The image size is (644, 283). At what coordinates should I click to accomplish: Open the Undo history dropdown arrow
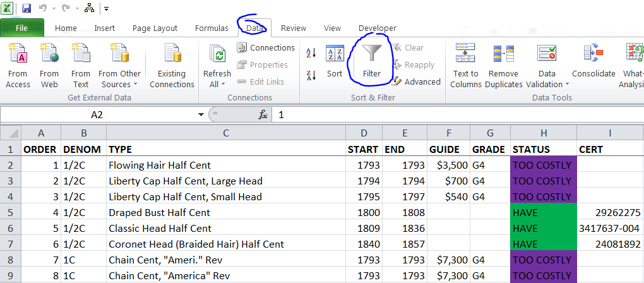coord(54,8)
